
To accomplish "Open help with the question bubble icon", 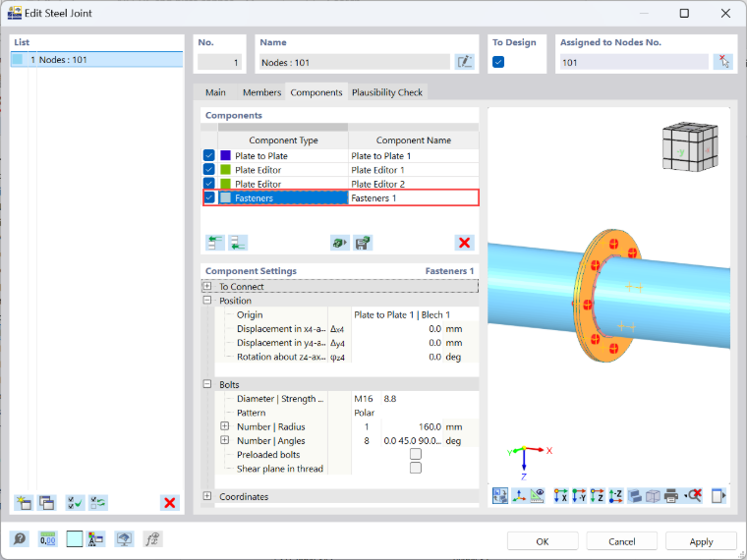I will [20, 539].
